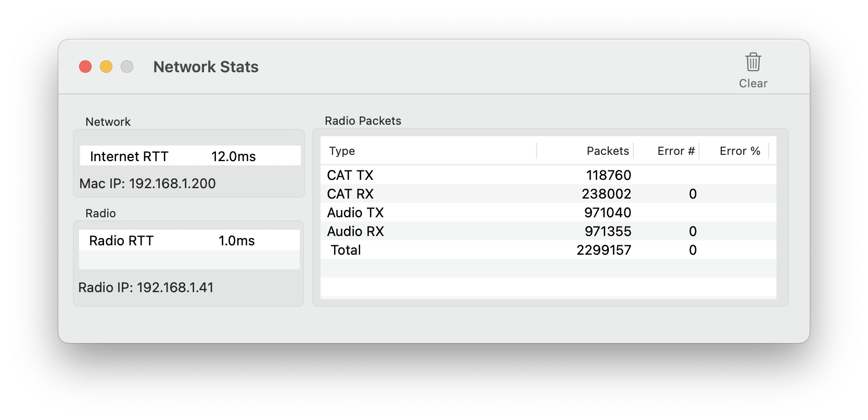The image size is (868, 420).
Task: Click the Network Stats window title
Action: tap(206, 67)
